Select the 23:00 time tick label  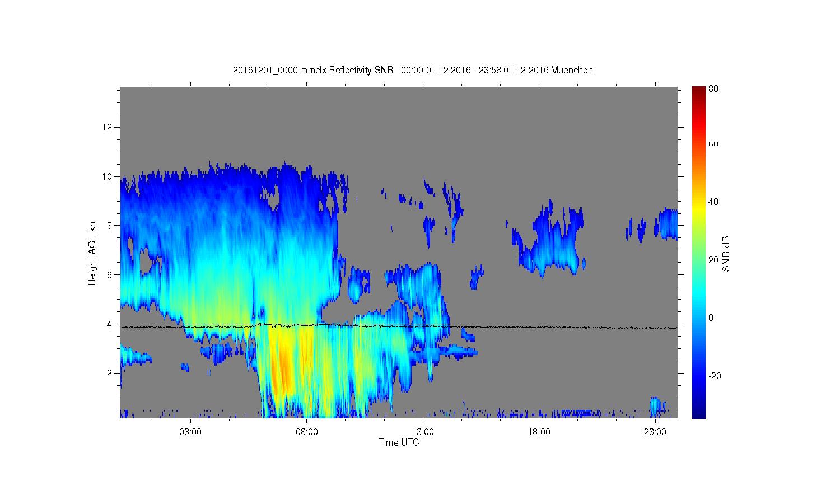[x=655, y=432]
